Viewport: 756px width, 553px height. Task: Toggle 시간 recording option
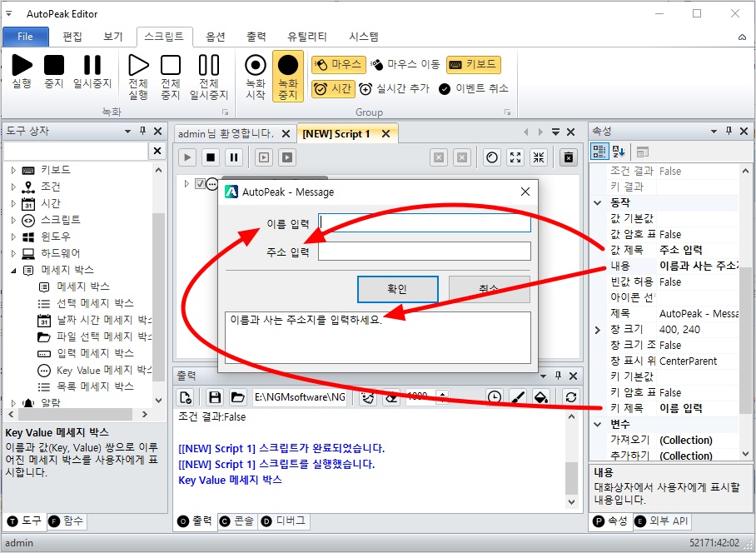coord(333,89)
